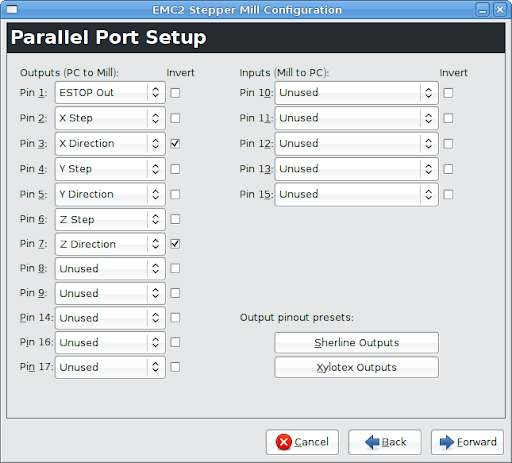Image resolution: width=512 pixels, height=463 pixels.
Task: Open the Pin 2 X Step dropdown
Action: [110, 118]
